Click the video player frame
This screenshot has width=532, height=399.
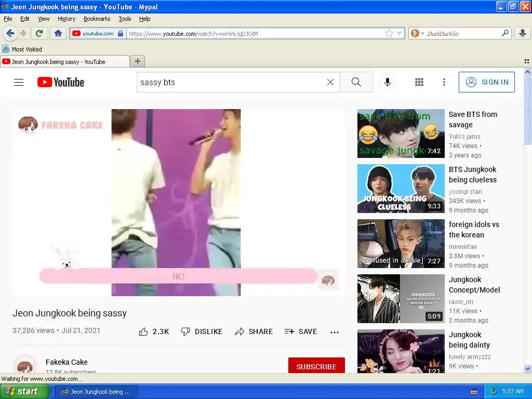coord(179,203)
